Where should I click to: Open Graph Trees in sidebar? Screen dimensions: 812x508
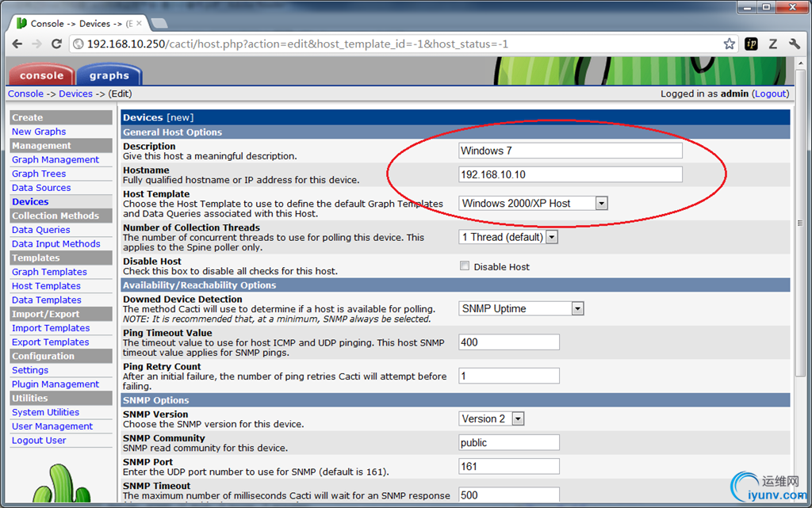39,174
